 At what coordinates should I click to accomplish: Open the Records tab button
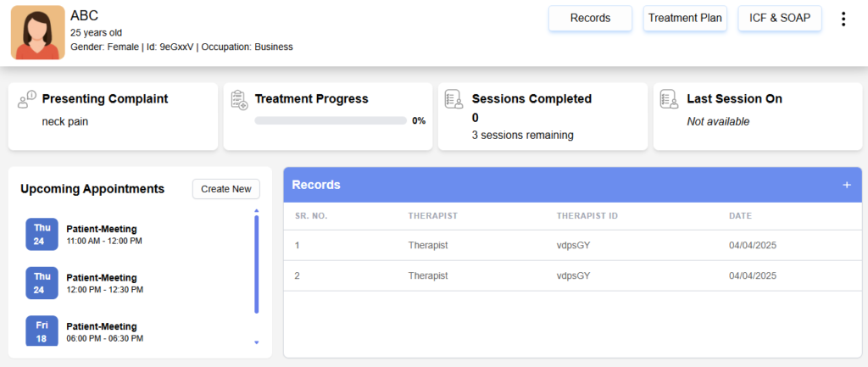tap(590, 19)
